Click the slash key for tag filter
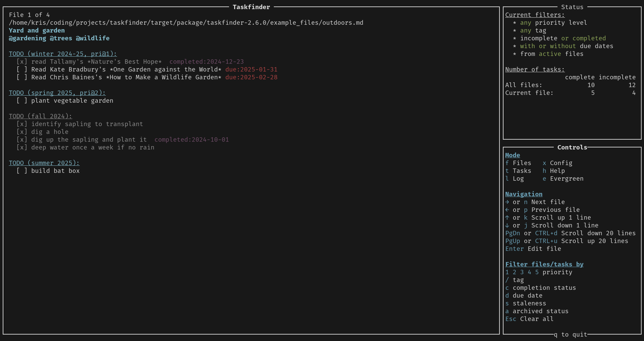 pyautogui.click(x=507, y=280)
